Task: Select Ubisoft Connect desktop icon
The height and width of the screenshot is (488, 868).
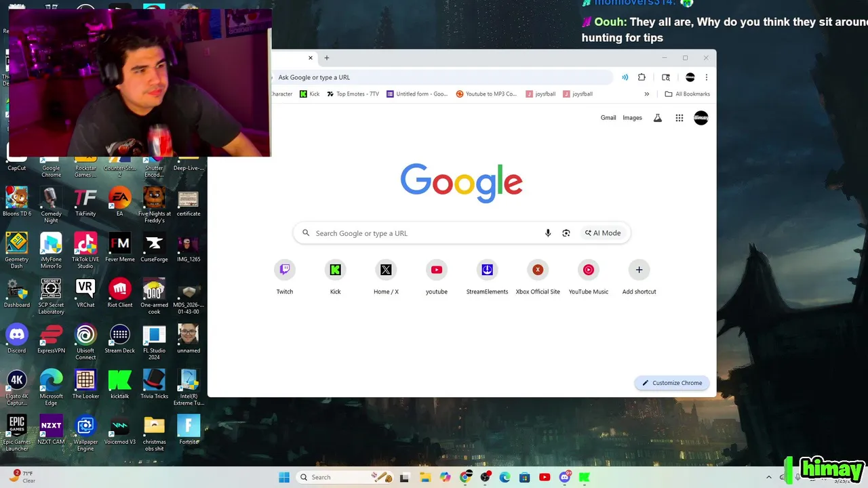Action: tap(85, 342)
